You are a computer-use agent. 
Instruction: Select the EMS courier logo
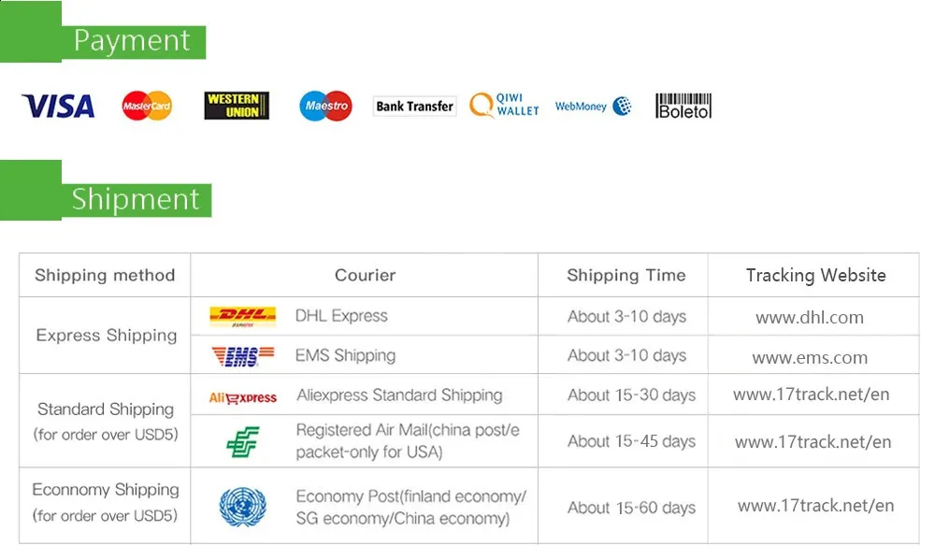coord(243,356)
